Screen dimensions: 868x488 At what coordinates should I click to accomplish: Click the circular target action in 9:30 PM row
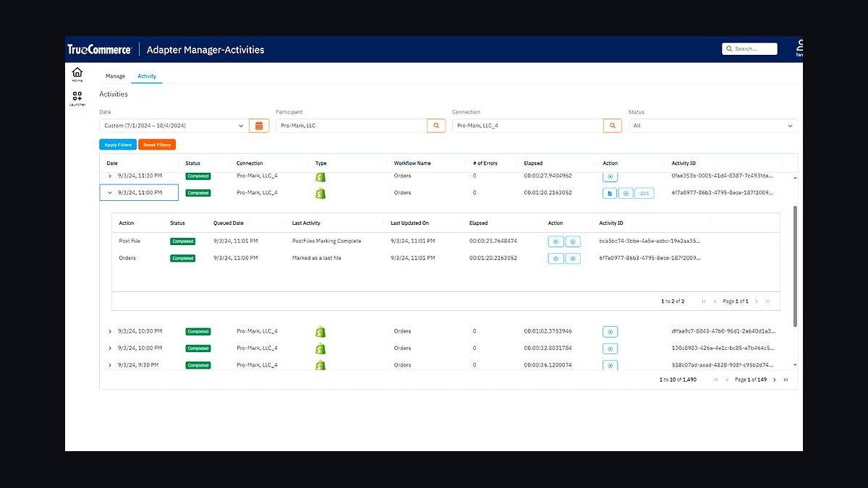(x=610, y=365)
